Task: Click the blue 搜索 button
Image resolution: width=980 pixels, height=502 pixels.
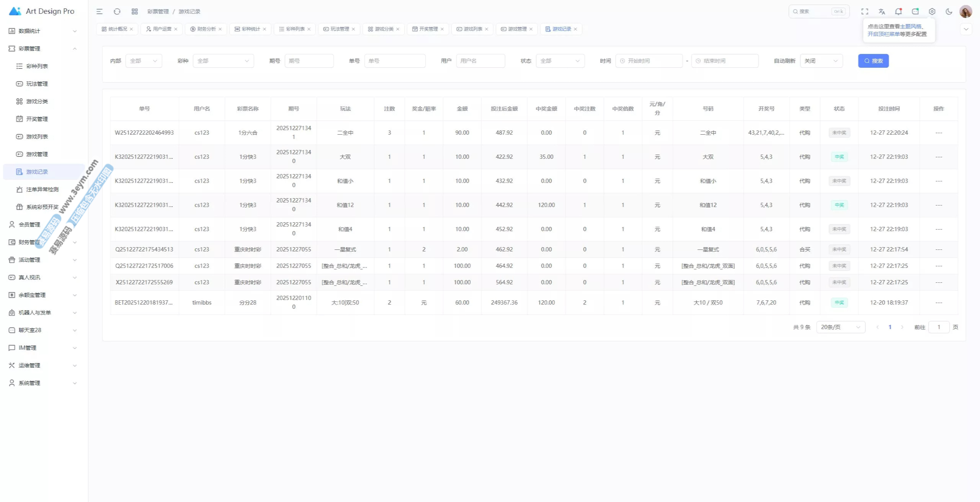Action: tap(873, 61)
